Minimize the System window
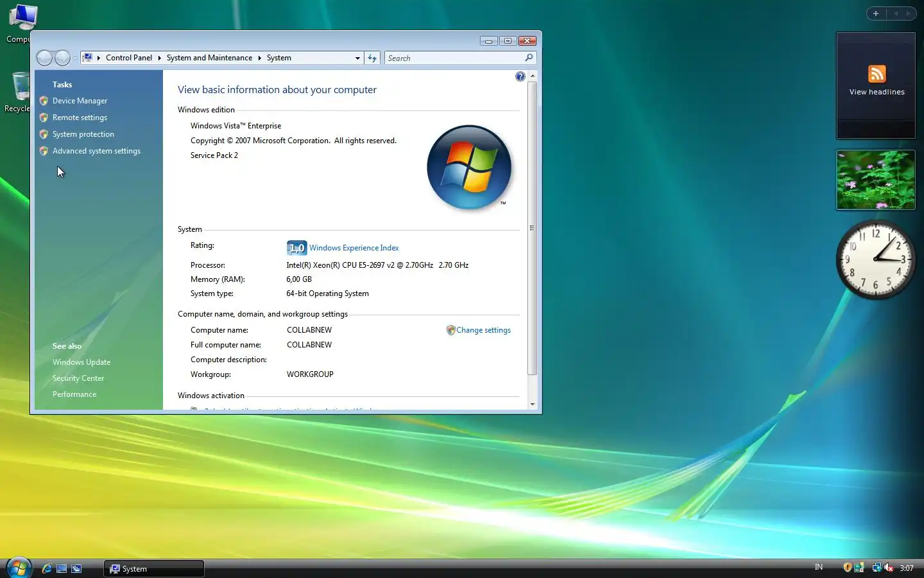 (488, 41)
